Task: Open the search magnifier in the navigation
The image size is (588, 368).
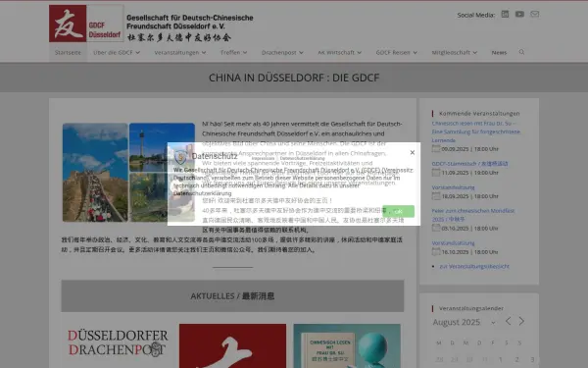Action: [521, 52]
